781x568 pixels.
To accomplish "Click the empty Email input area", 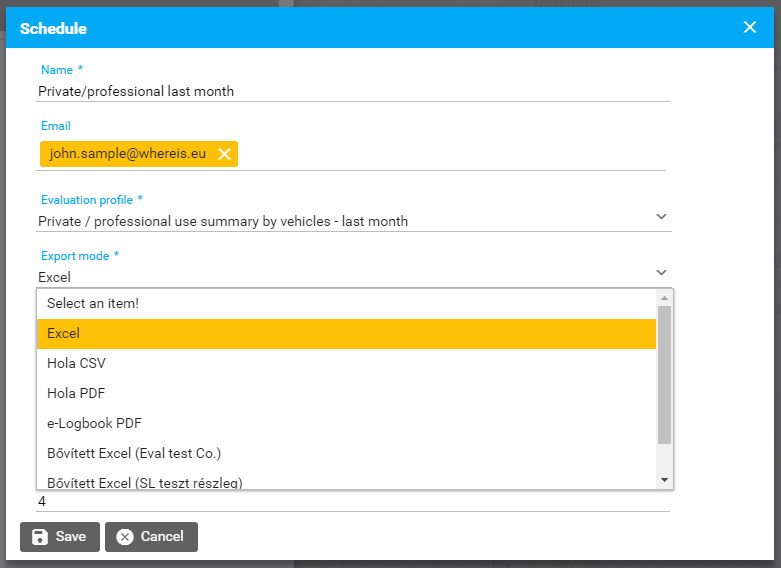I will [x=450, y=154].
